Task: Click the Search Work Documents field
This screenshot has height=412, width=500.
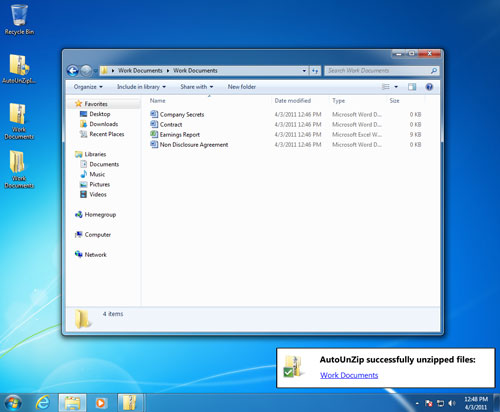Action: [x=378, y=71]
